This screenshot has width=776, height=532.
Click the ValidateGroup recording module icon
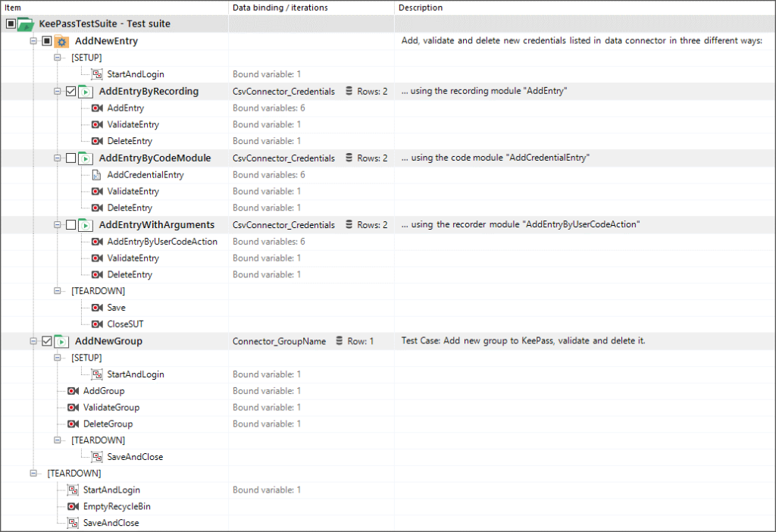click(74, 407)
